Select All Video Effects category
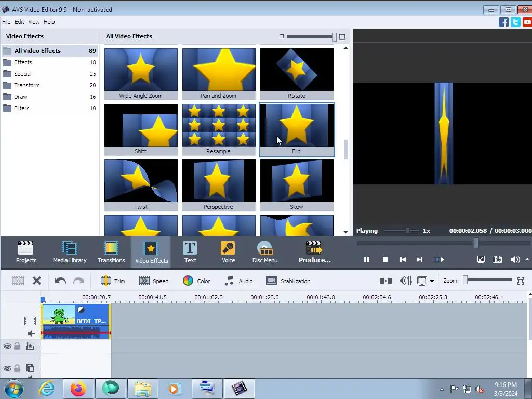 click(50, 51)
